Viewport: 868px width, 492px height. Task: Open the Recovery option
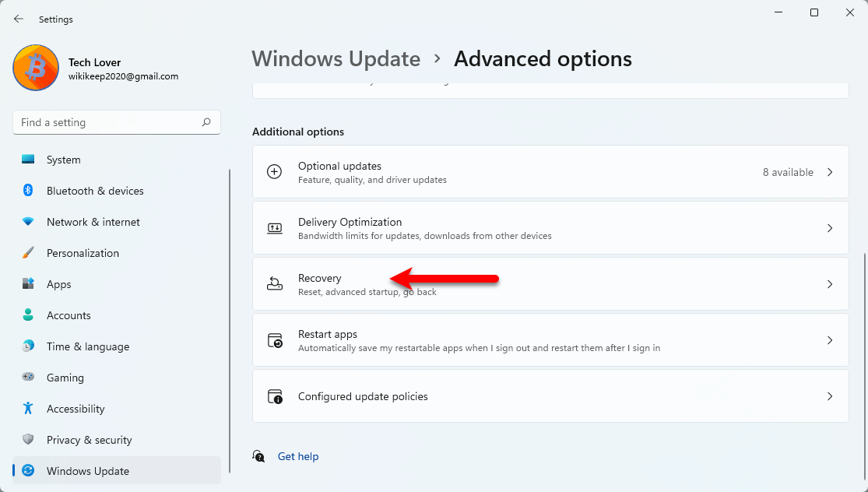point(550,284)
